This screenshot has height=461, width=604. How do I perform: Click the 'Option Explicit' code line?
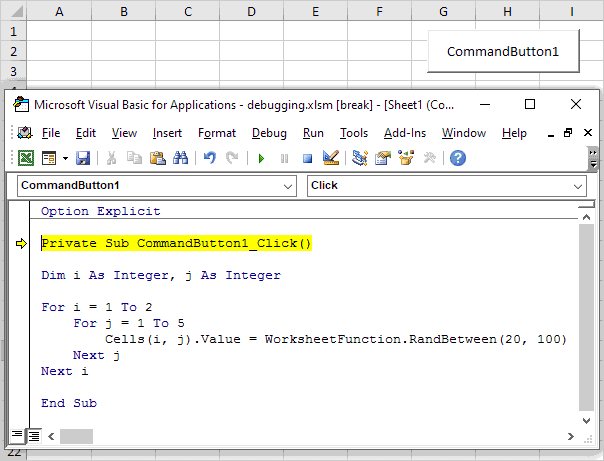tap(101, 211)
